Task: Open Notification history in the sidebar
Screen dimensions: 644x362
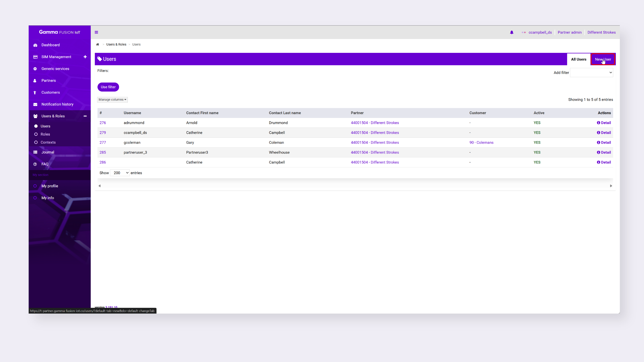Action: [57, 104]
